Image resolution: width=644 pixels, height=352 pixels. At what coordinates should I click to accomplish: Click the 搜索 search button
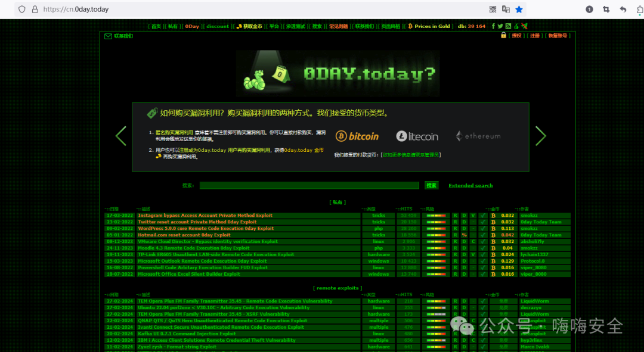point(431,185)
